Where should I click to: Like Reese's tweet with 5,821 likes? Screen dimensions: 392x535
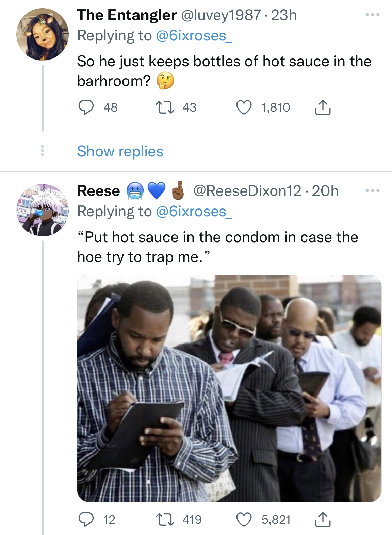[244, 519]
